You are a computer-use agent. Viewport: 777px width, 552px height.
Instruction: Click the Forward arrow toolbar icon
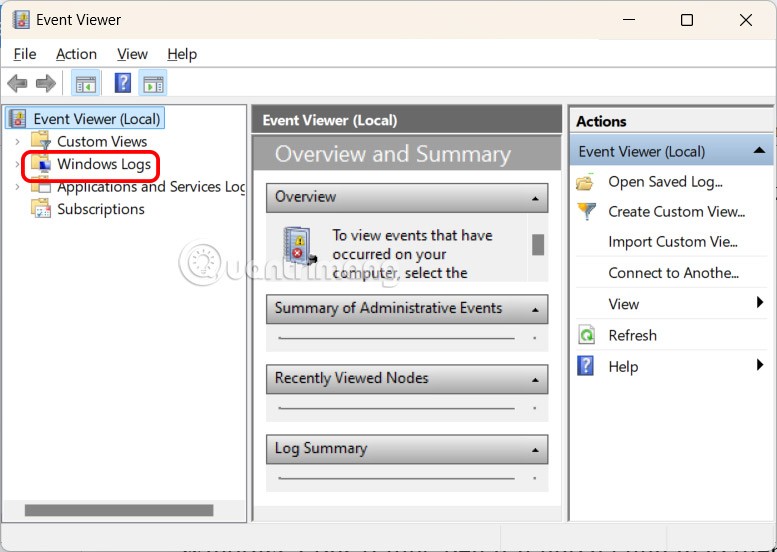pos(45,84)
